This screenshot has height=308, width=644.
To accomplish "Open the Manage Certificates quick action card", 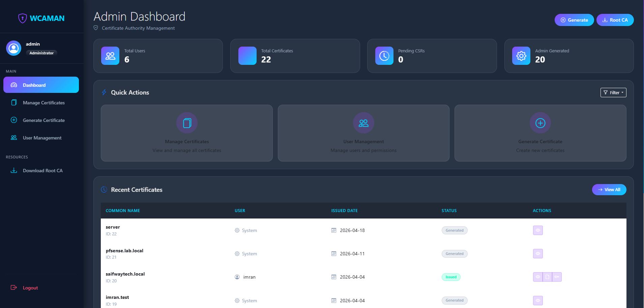I will [187, 133].
